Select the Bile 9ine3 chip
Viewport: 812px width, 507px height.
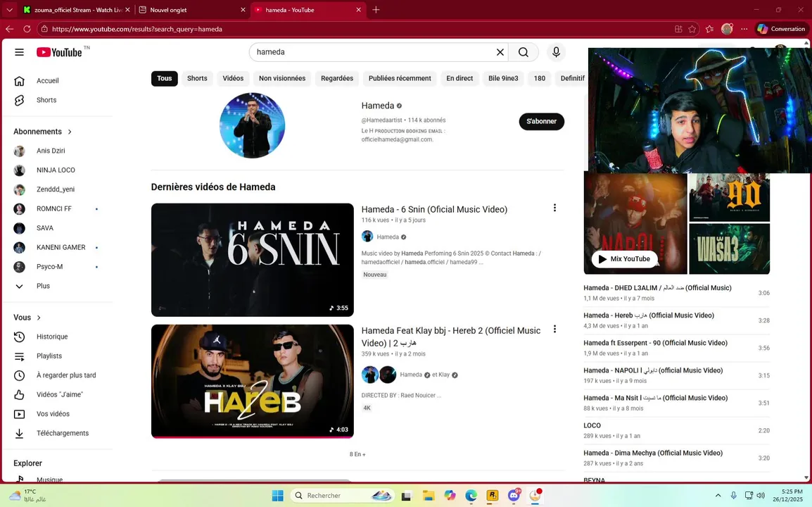click(x=503, y=78)
